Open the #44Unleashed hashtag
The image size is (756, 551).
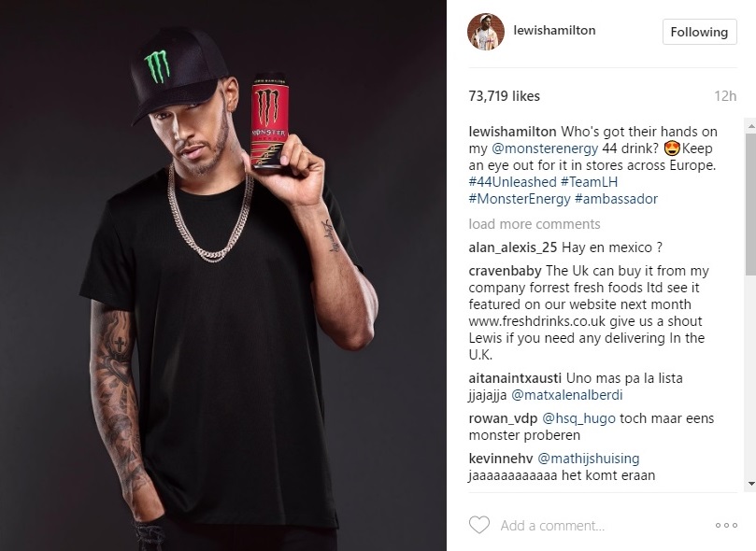pyautogui.click(x=512, y=182)
